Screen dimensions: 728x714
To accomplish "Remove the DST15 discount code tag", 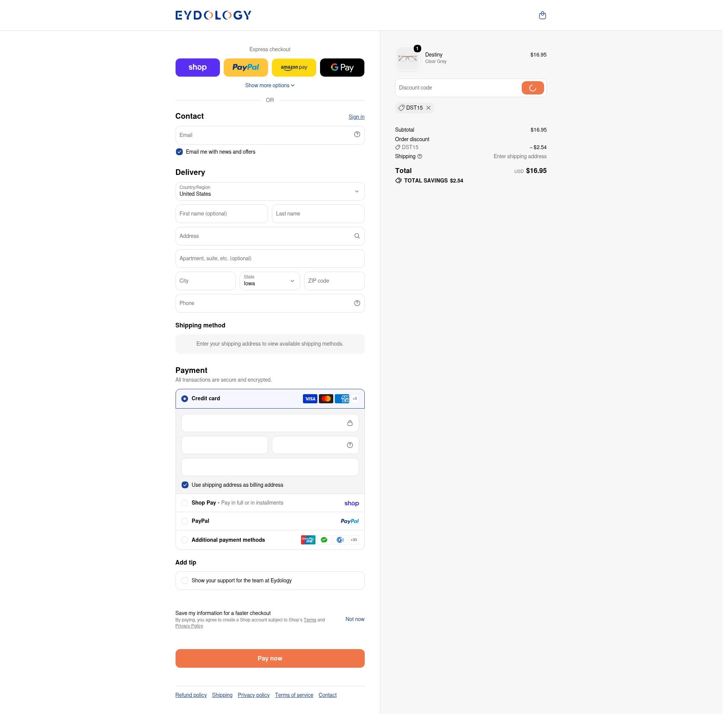I will (x=428, y=108).
